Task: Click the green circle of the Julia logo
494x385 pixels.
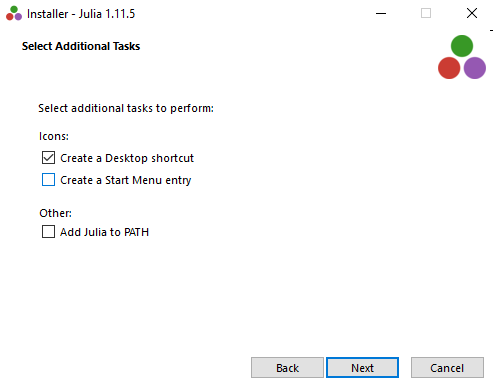Action: (x=462, y=46)
